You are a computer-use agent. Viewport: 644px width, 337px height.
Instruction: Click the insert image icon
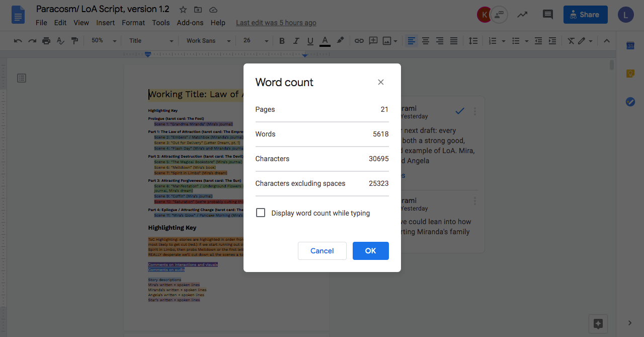click(x=387, y=41)
